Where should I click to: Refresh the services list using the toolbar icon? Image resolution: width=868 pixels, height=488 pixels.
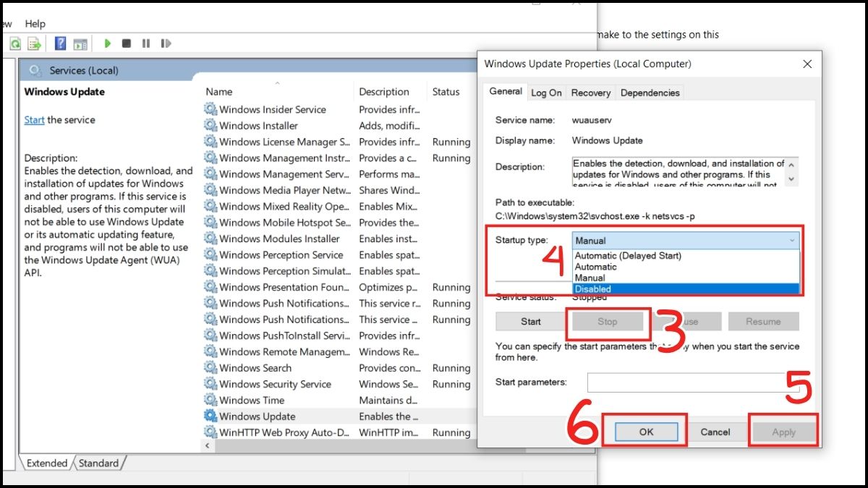(x=15, y=43)
